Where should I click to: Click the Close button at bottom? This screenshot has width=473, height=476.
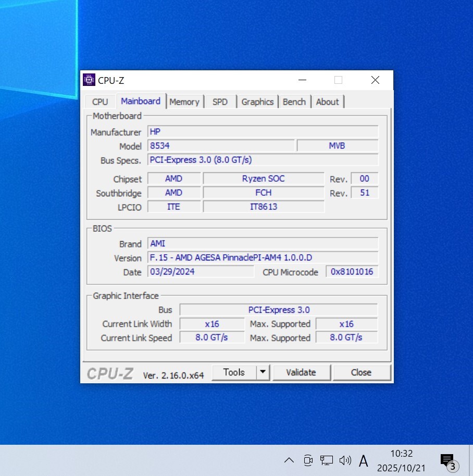pos(361,372)
